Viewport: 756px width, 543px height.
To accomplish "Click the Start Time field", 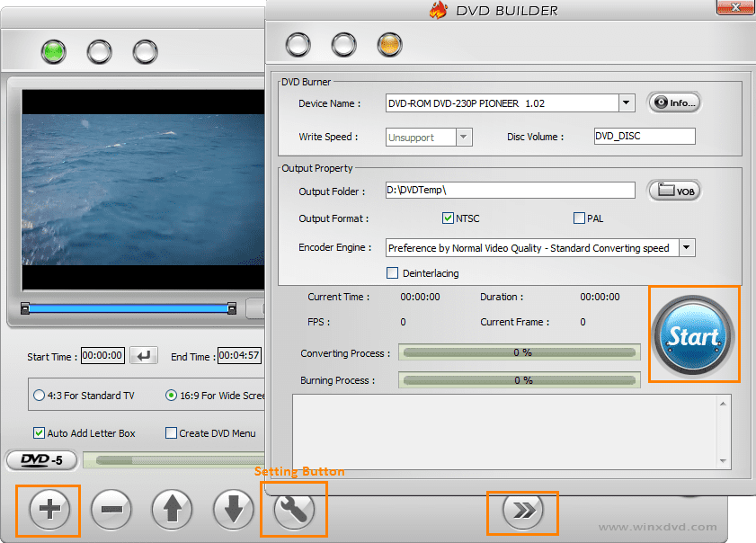I will click(x=102, y=355).
